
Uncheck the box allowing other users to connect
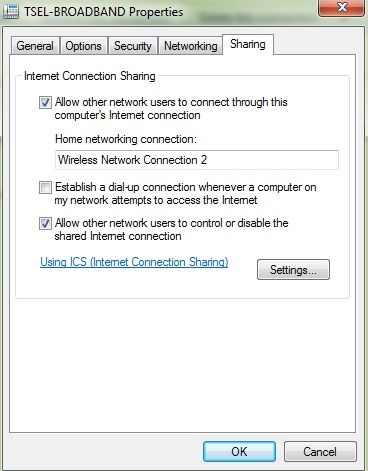(45, 102)
